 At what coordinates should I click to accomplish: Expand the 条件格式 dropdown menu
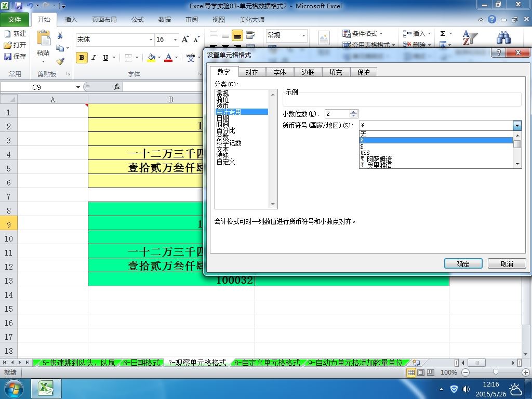(381, 34)
